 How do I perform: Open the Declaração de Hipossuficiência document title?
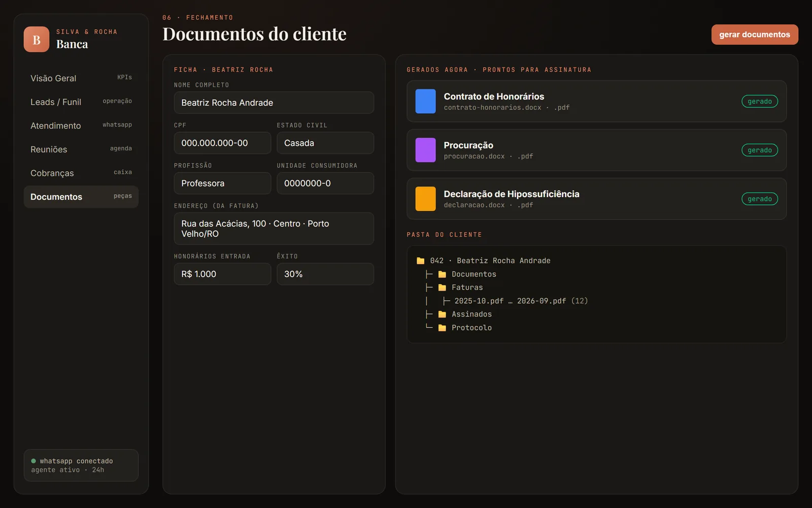point(512,194)
